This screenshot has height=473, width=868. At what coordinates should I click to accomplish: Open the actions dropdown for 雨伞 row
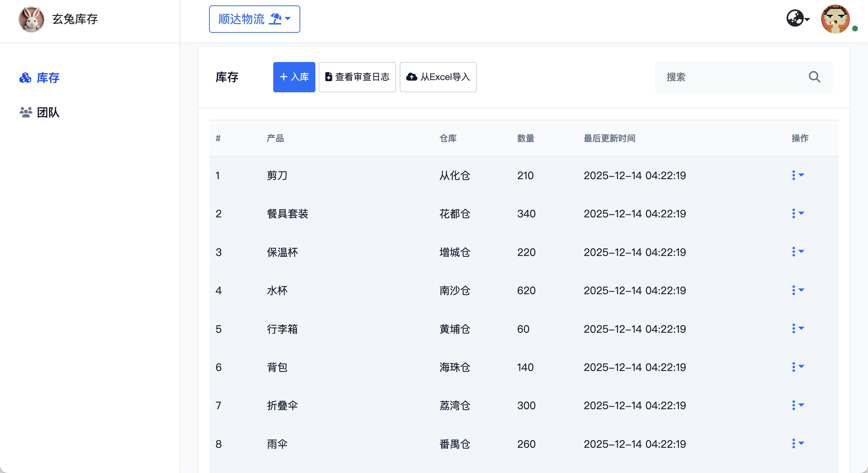(x=798, y=444)
